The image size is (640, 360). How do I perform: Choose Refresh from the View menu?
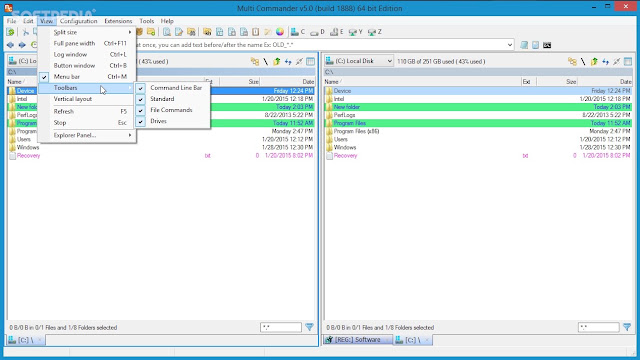tap(87, 111)
